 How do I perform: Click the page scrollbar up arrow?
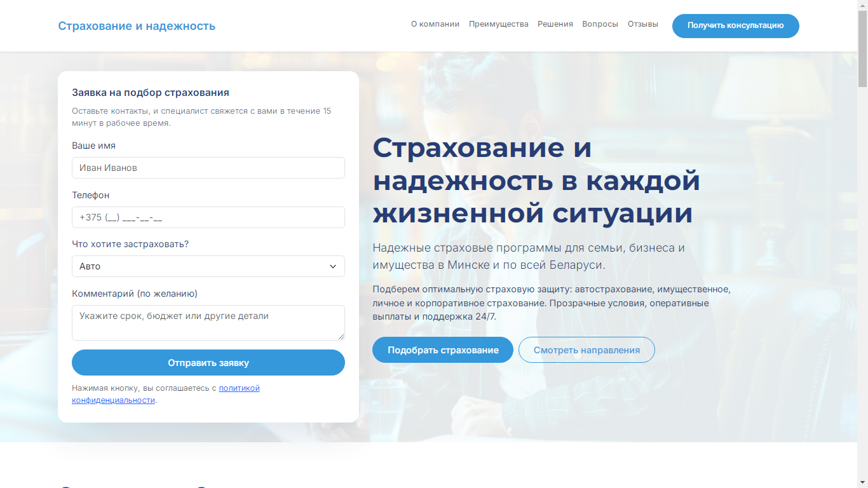point(862,5)
